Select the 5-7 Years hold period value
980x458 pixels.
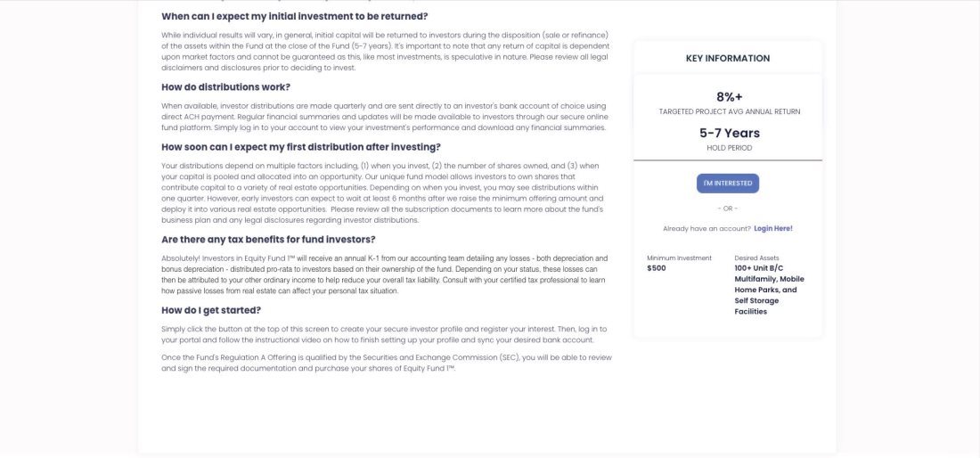coord(729,134)
